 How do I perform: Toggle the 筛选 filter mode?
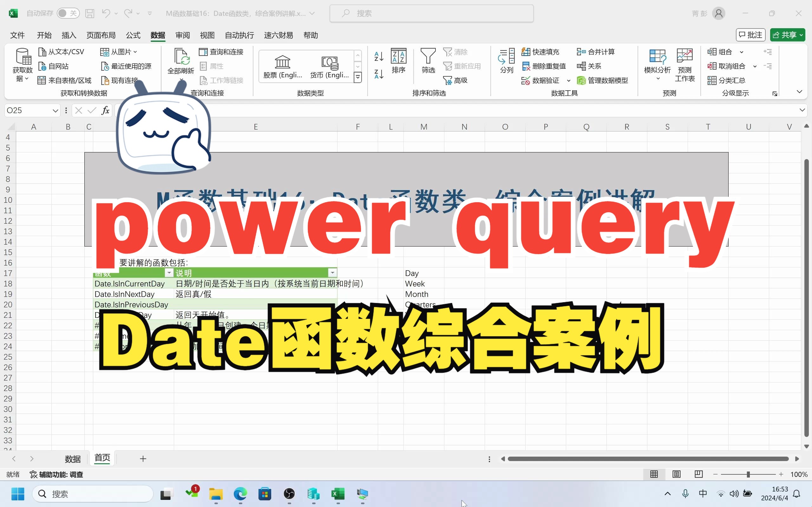click(x=428, y=60)
